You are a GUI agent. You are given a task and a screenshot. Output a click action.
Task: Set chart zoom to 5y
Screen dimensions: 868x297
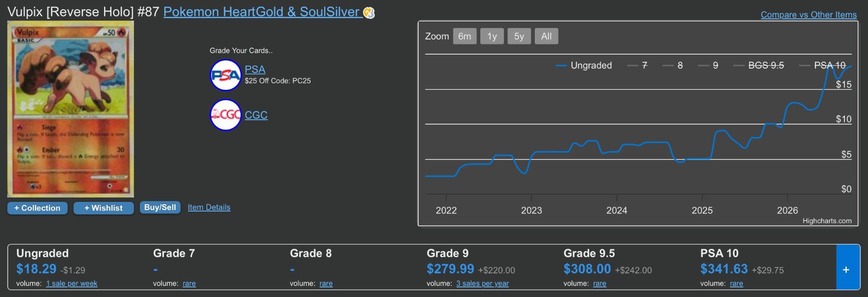point(519,36)
